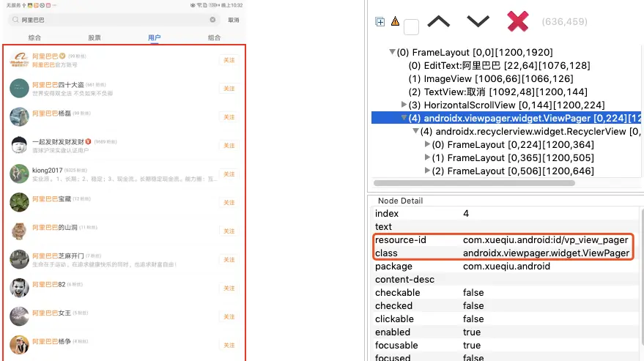Image resolution: width=644 pixels, height=361 pixels.
Task: Click verified badge next to official 阿里巴巴 account
Action: [x=62, y=56]
